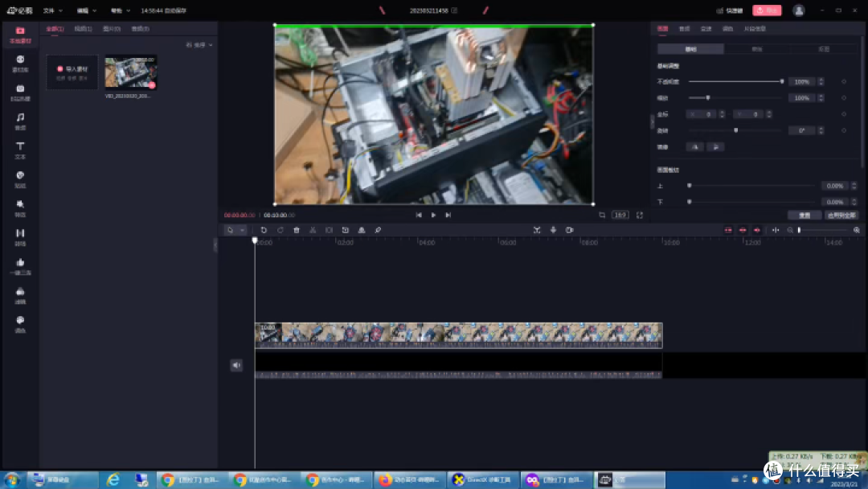Open the effects panel in sidebar
This screenshot has width=868, height=489.
(20, 208)
